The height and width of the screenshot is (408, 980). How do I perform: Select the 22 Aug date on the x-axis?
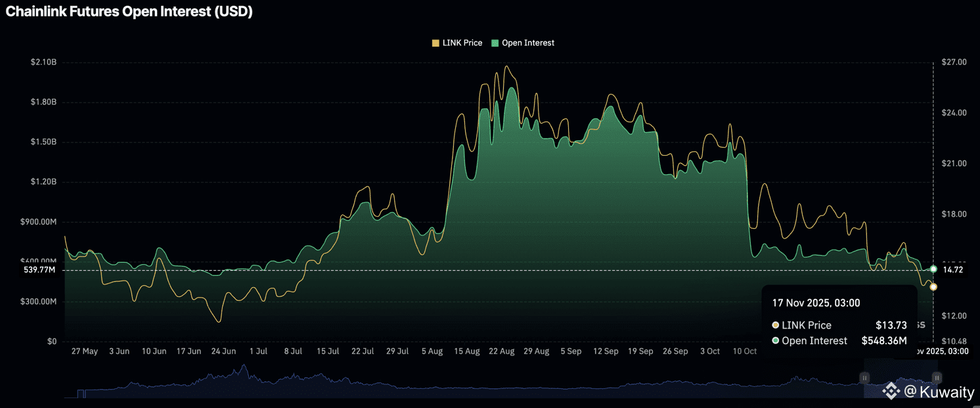(x=502, y=351)
